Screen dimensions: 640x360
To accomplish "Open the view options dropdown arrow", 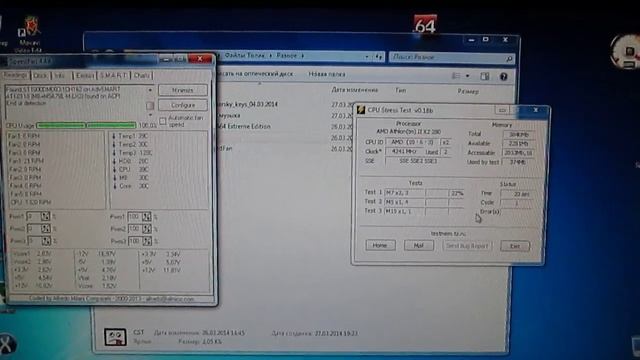I will (467, 76).
